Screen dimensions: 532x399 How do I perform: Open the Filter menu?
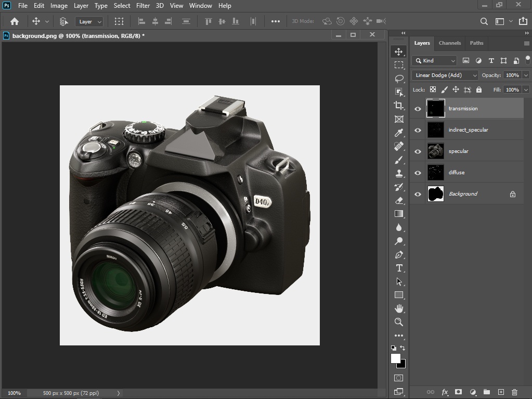point(143,5)
